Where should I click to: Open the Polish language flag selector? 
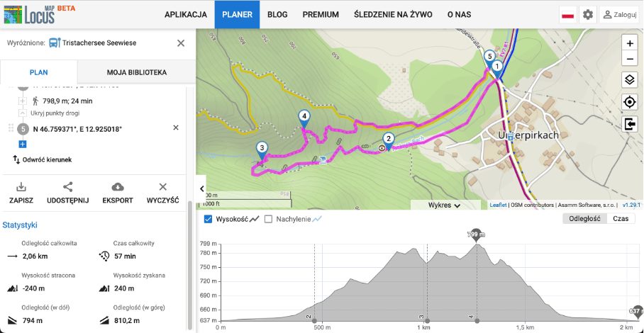[x=567, y=14]
